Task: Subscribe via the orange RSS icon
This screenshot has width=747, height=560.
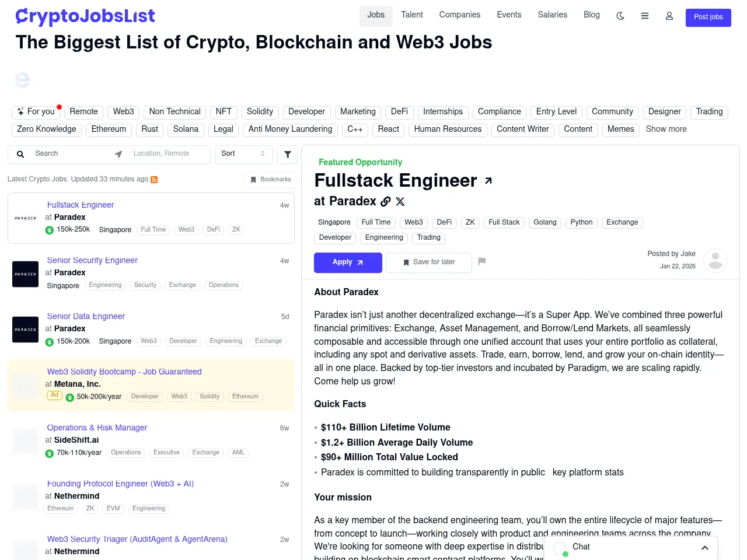Action: [x=153, y=180]
